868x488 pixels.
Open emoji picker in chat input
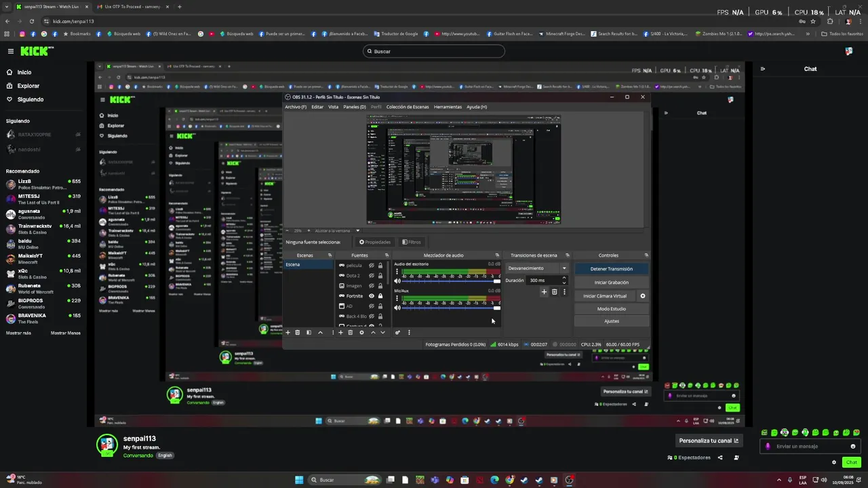[x=853, y=446]
